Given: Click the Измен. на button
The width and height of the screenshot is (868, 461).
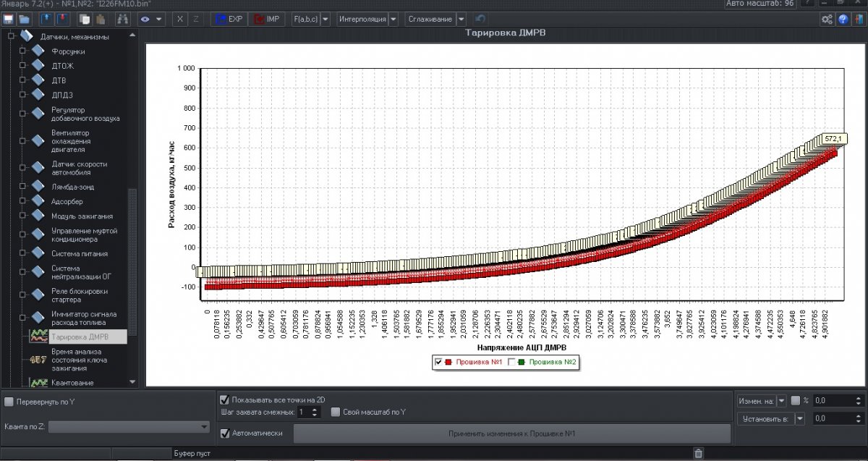Looking at the screenshot, I should 757,400.
